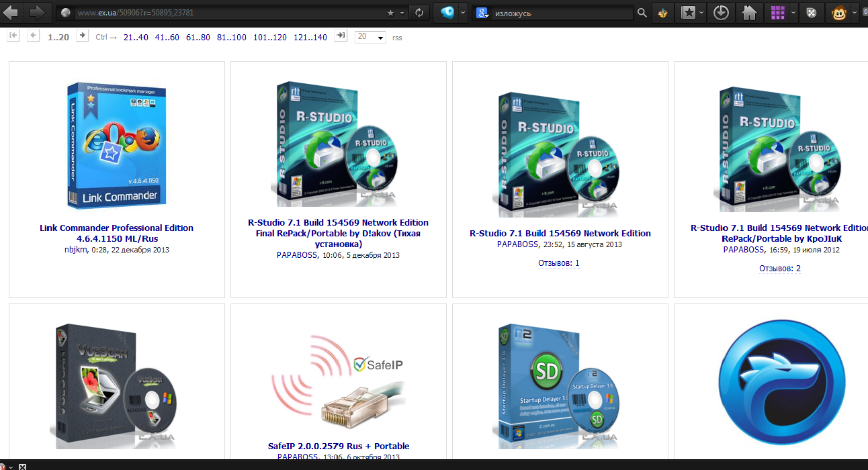The width and height of the screenshot is (868, 470).
Task: Open dropdown next to blue ghost icon
Action: coord(463,13)
